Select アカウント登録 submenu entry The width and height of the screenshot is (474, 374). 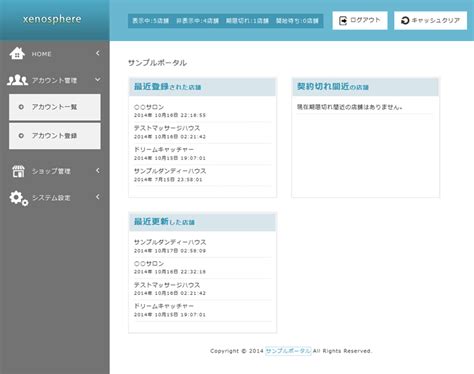click(x=55, y=136)
